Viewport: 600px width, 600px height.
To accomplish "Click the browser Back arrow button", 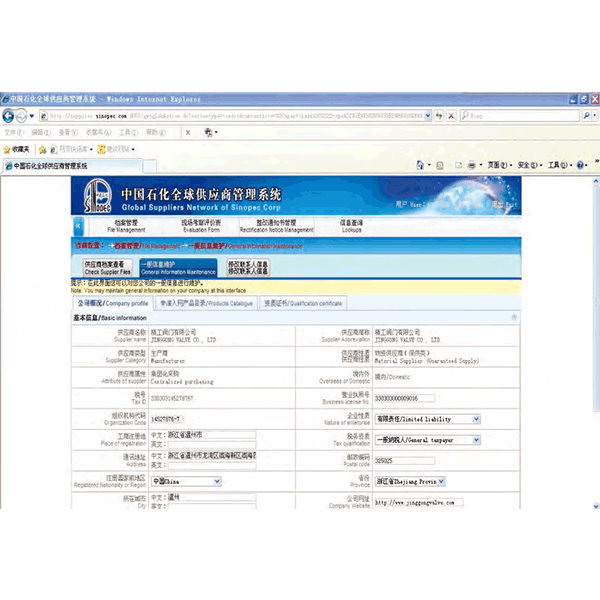I will tap(8, 116).
